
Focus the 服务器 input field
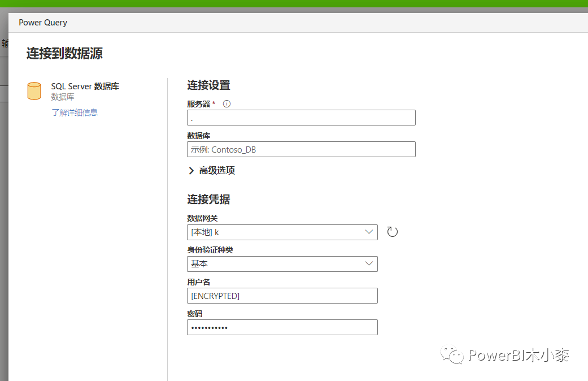coord(301,118)
